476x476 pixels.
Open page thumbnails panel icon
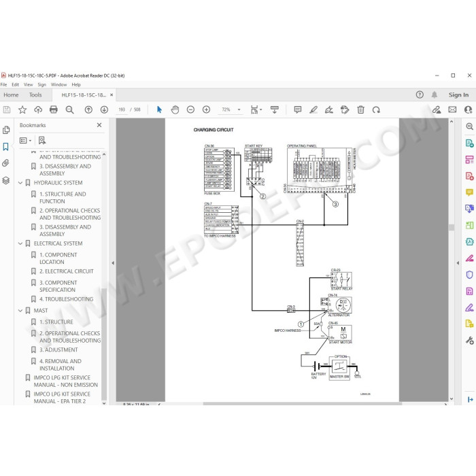pos(5,130)
